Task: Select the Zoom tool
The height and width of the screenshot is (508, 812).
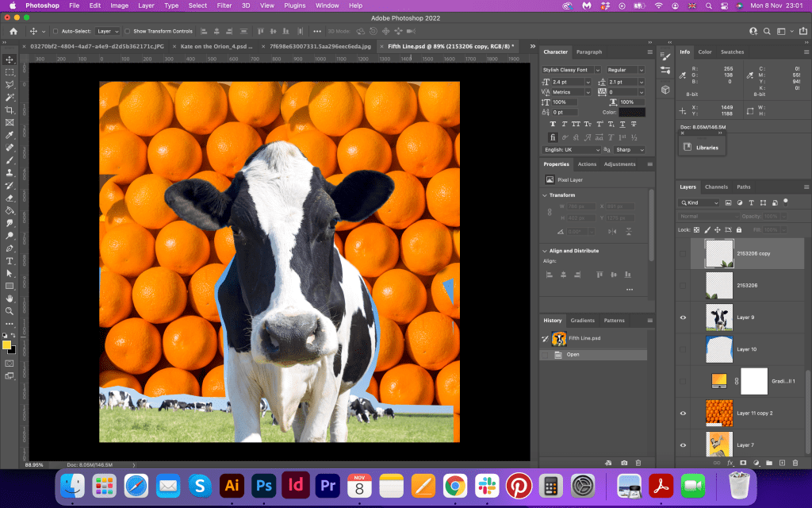Action: [10, 310]
